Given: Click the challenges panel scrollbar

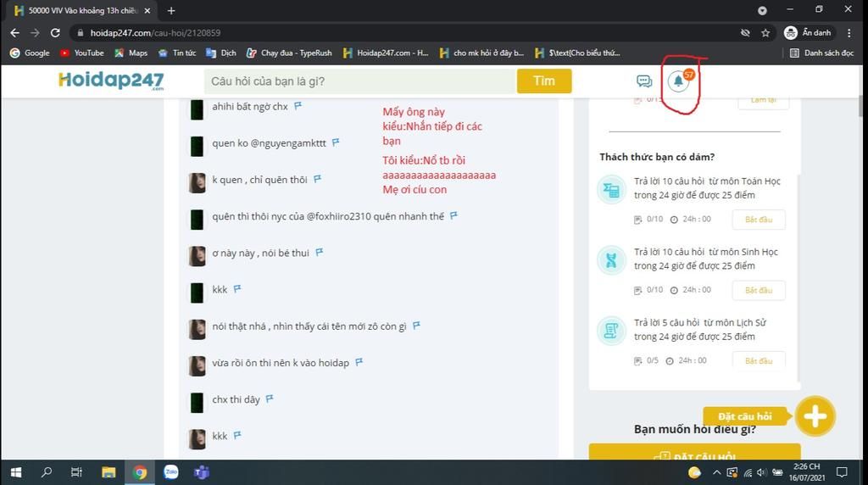Looking at the screenshot, I should point(798,278).
